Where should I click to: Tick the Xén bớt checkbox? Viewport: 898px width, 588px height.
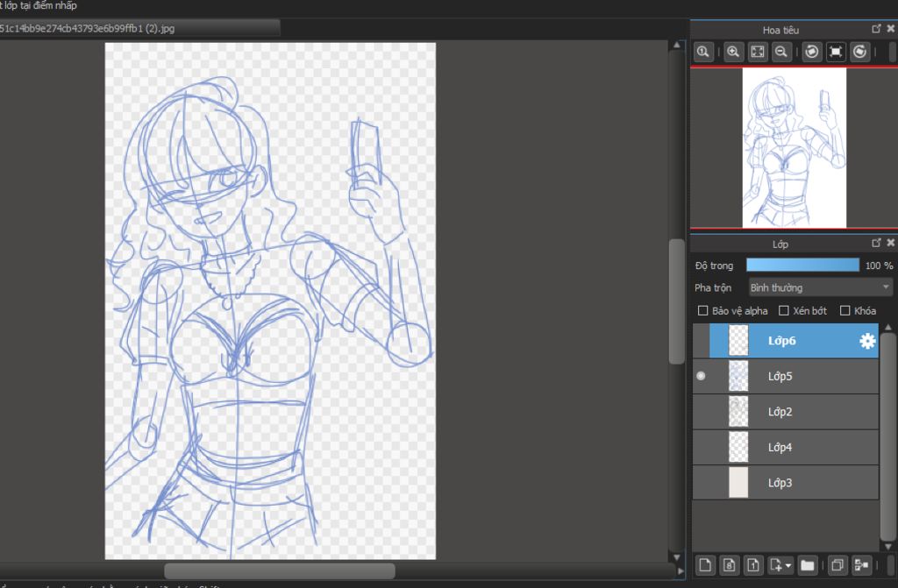click(784, 310)
